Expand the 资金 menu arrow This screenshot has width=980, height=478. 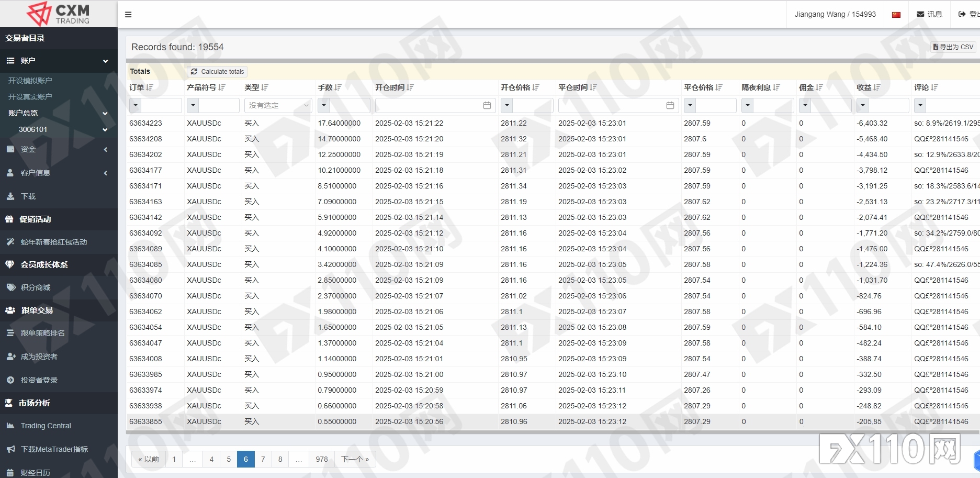[106, 150]
